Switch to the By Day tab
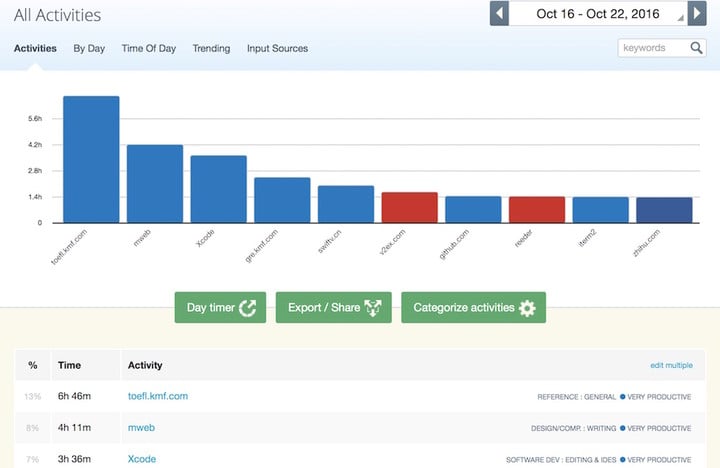The height and width of the screenshot is (468, 720). (89, 48)
